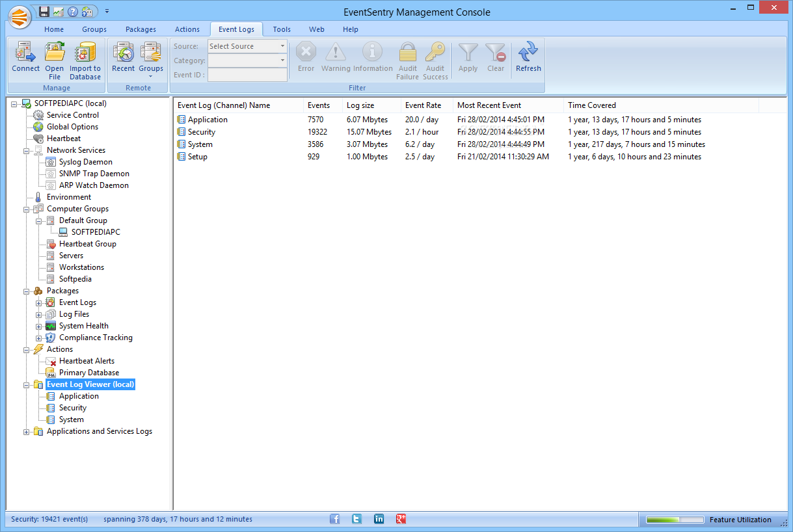Select Global Options in the tree
The height and width of the screenshot is (532, 793).
click(x=72, y=127)
